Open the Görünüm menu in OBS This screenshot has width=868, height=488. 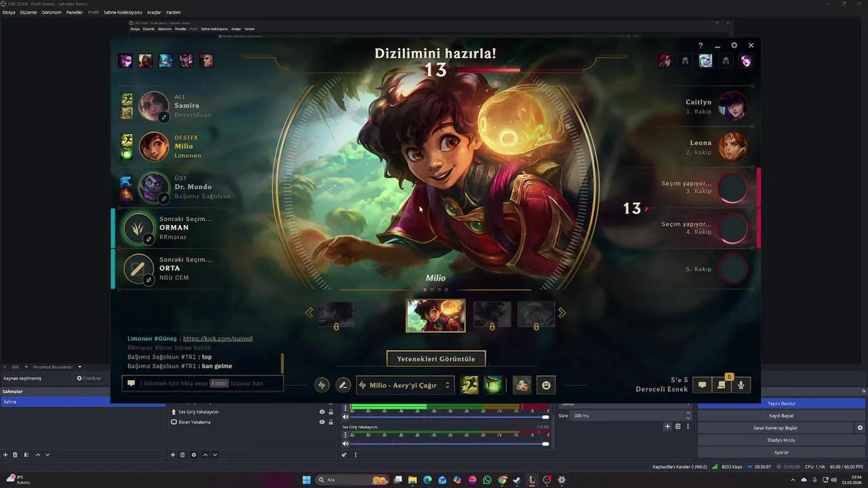52,12
